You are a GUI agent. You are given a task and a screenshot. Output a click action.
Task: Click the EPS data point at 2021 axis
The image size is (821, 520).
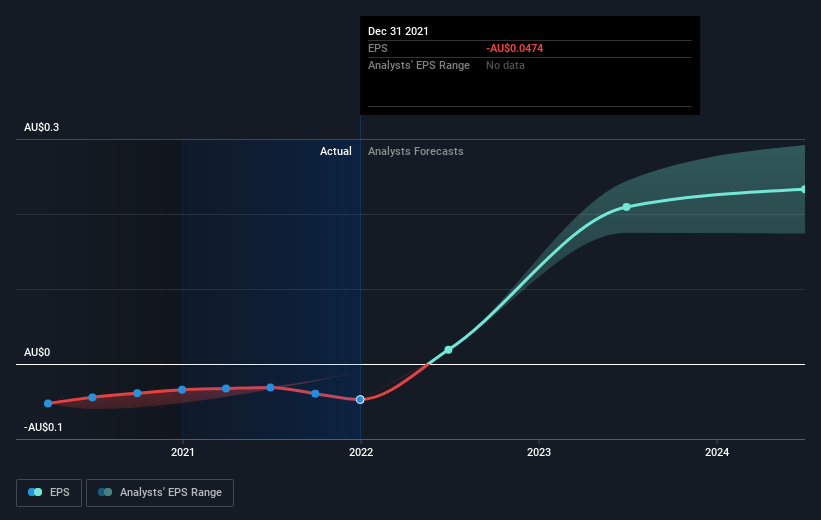(182, 390)
